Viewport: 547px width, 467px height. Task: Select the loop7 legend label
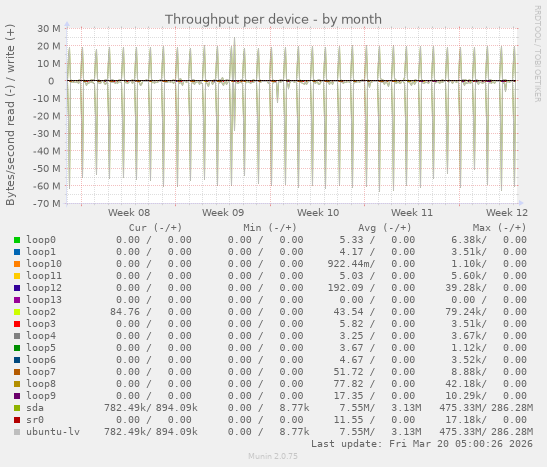pos(41,372)
